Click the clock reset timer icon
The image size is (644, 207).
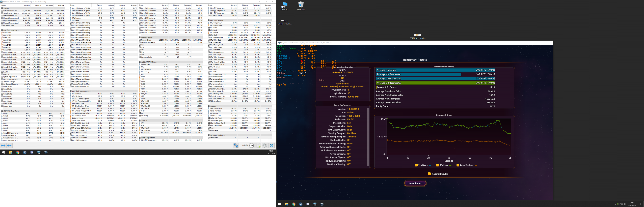(x=252, y=145)
